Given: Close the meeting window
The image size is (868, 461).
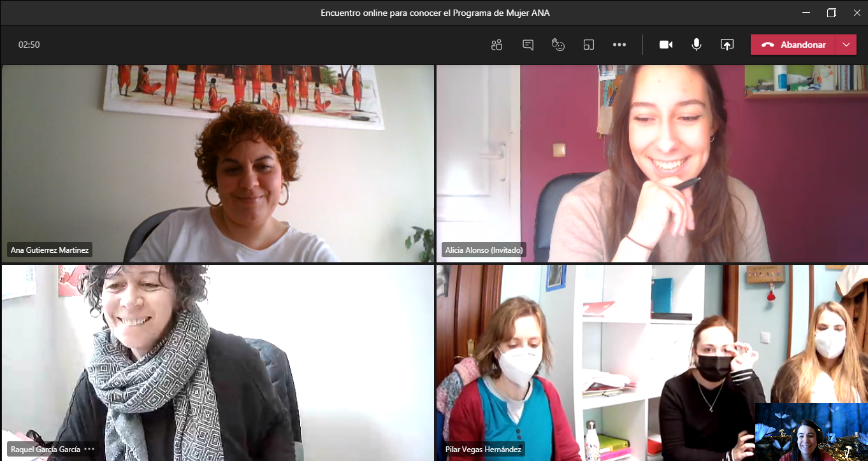Looking at the screenshot, I should [x=857, y=13].
